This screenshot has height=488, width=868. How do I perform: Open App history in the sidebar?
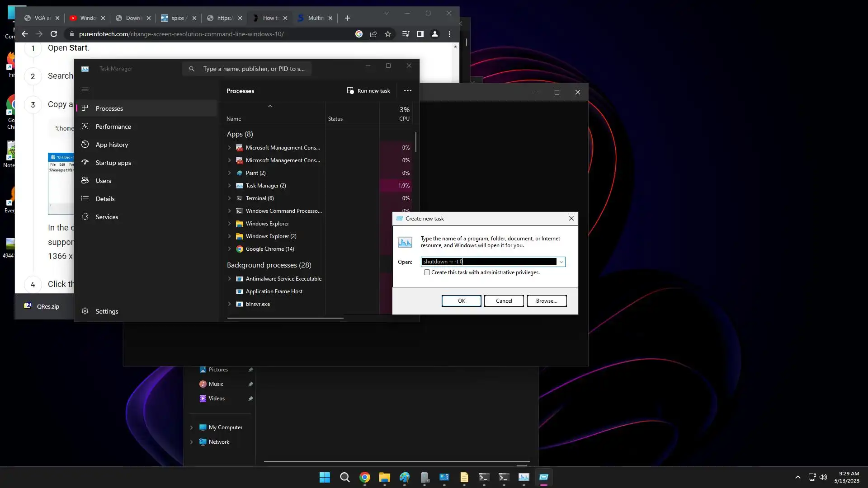112,145
